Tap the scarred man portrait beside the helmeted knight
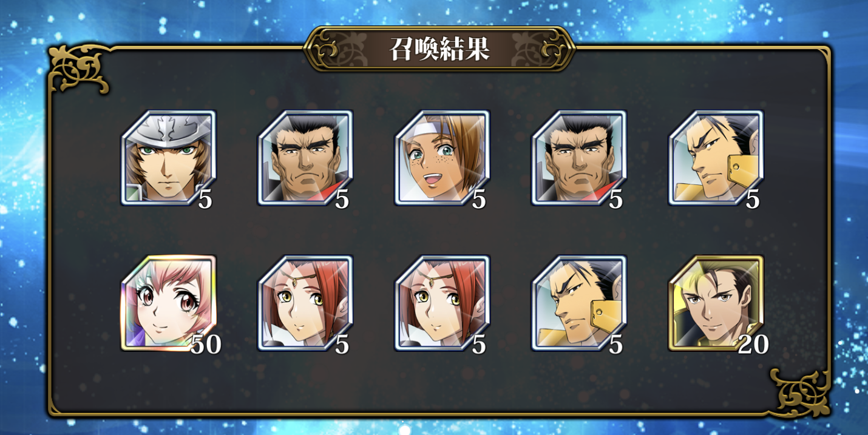 tap(305, 158)
